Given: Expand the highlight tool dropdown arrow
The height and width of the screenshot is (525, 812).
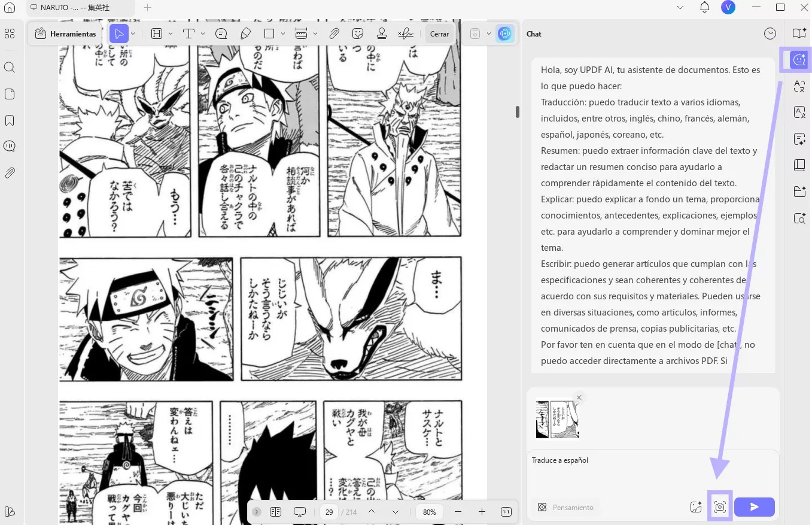Looking at the screenshot, I should 171,34.
